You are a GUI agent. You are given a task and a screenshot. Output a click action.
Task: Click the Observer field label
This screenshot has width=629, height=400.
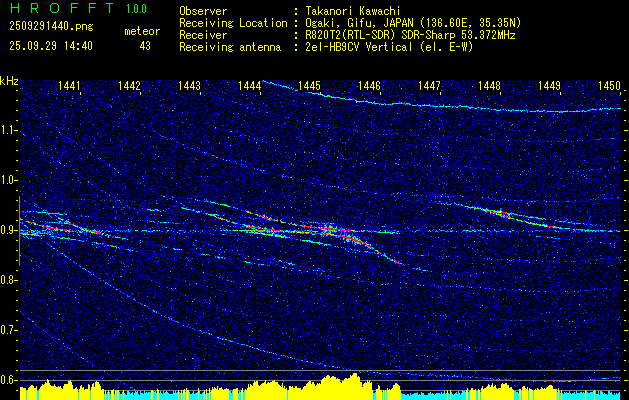pyautogui.click(x=203, y=11)
